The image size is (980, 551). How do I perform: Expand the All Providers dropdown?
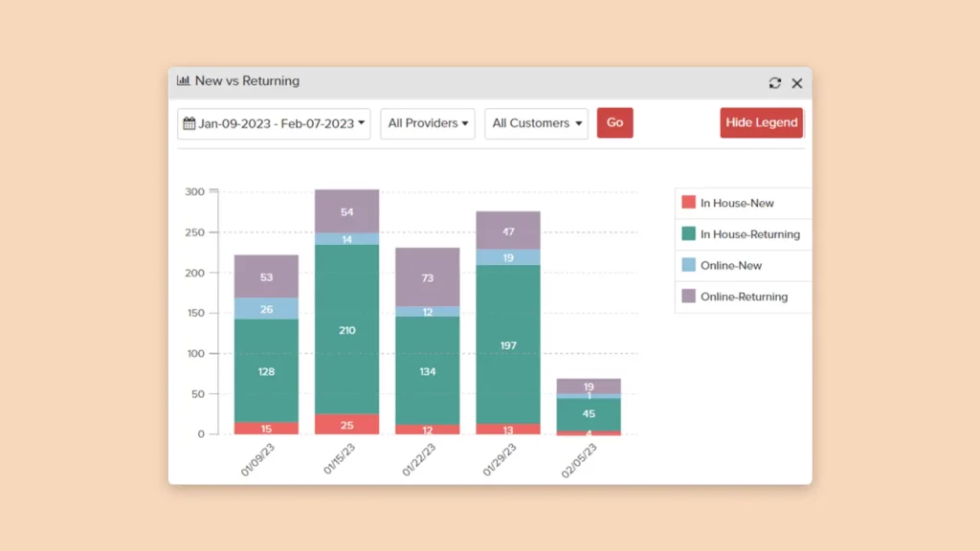point(428,123)
